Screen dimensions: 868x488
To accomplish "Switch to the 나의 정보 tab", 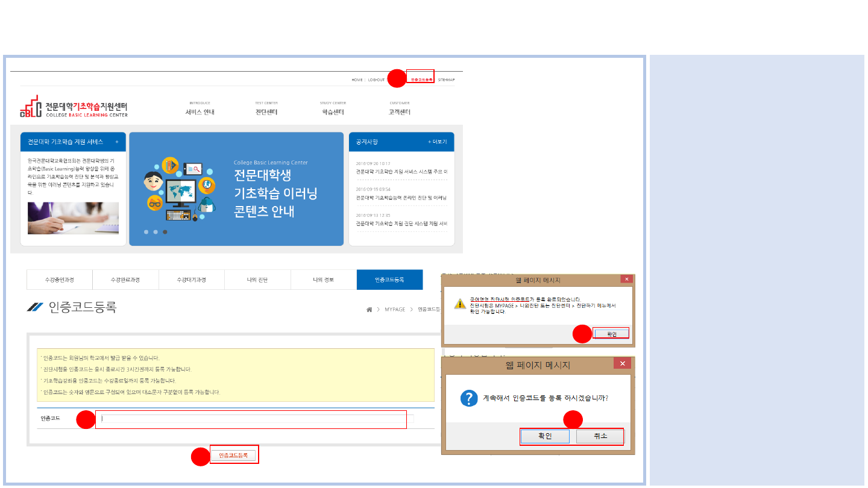I will (324, 280).
